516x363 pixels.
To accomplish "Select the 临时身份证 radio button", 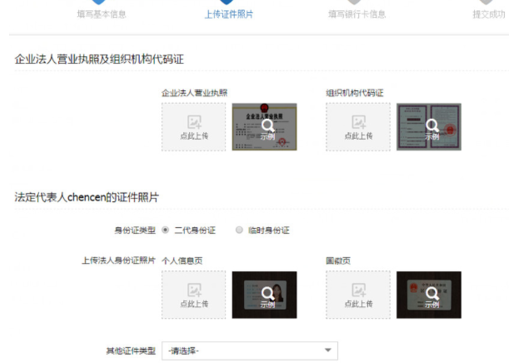I will pyautogui.click(x=239, y=230).
